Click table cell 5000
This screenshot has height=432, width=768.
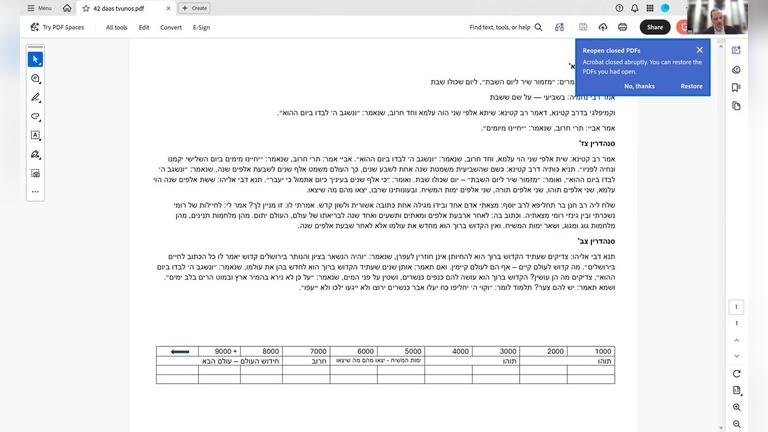[x=401, y=351]
